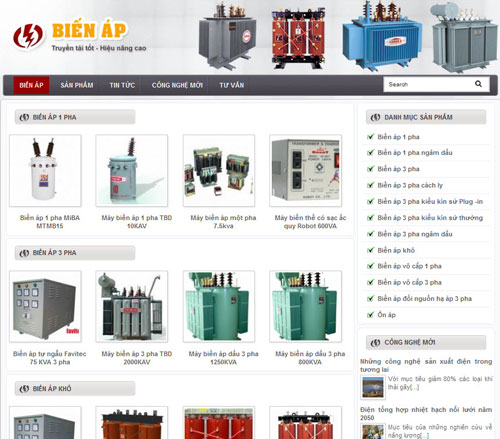Click the search magnifier icon
Image resolution: width=500 pixels, height=439 pixels.
tap(478, 84)
